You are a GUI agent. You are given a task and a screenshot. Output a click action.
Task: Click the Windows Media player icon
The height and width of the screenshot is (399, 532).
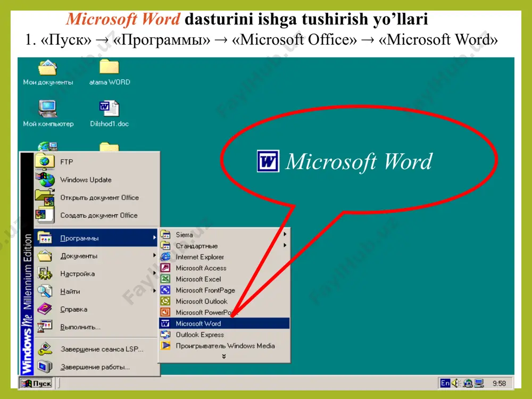point(165,346)
